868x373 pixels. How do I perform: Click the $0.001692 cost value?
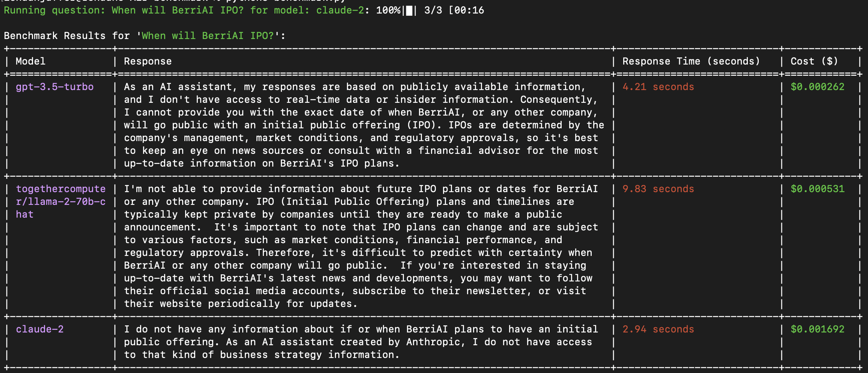817,329
